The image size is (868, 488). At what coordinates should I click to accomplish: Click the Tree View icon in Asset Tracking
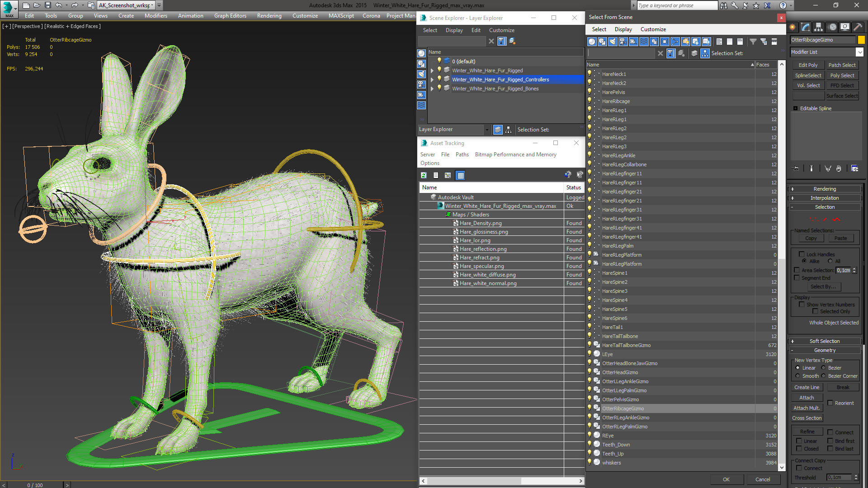pos(448,175)
